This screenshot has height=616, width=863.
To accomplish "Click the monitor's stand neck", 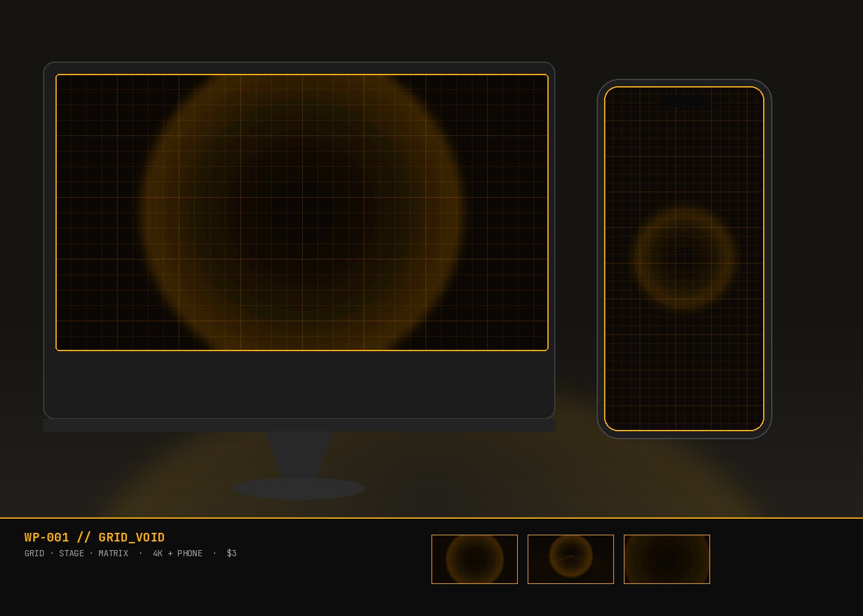I will point(300,455).
